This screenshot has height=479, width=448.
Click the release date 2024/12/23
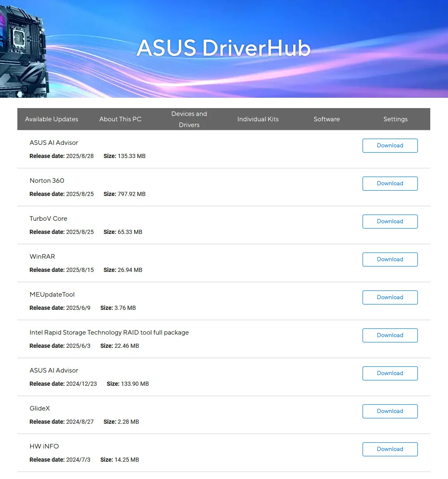(x=81, y=384)
